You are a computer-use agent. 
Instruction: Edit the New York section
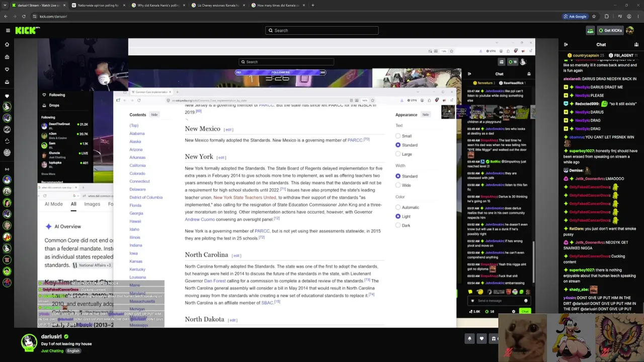221,157
